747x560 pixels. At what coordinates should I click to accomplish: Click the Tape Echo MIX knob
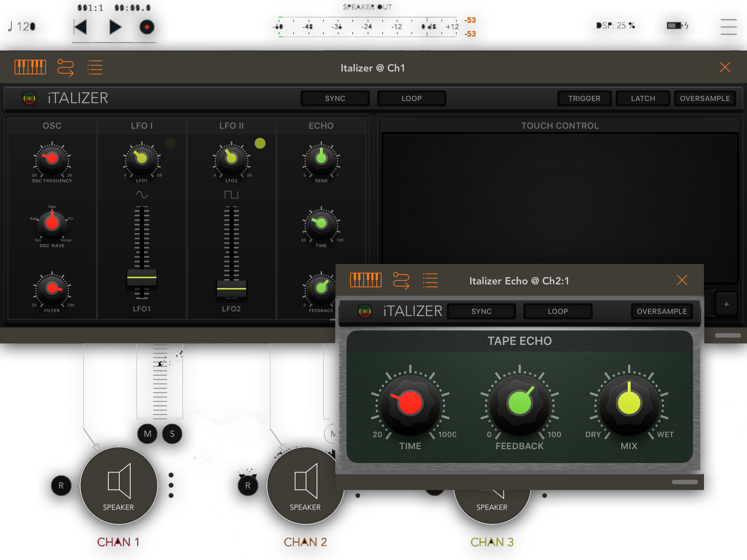[629, 404]
